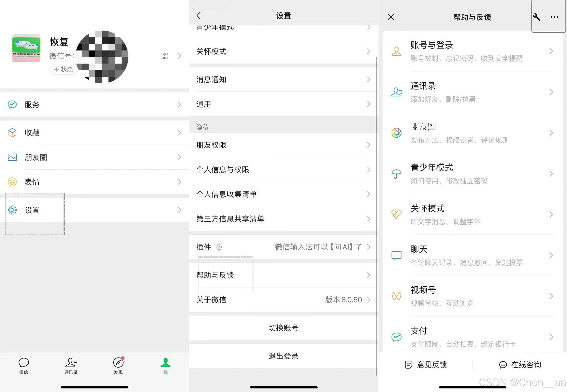Expand the 青少年模式 help chevron
567x392 pixels.
[x=551, y=174]
